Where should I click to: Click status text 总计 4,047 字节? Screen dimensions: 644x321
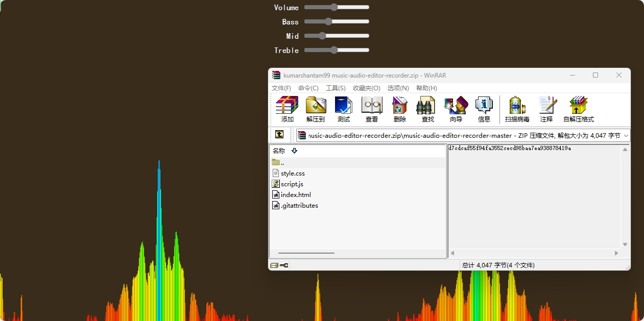tap(498, 265)
